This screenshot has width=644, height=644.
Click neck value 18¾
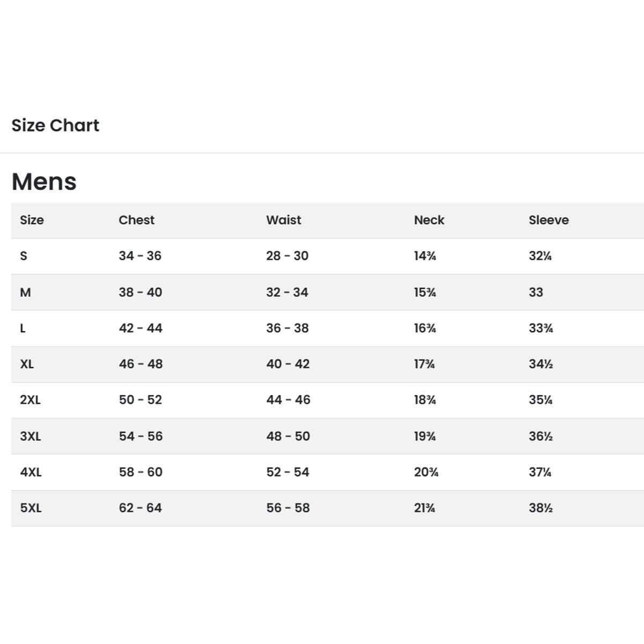click(x=425, y=400)
